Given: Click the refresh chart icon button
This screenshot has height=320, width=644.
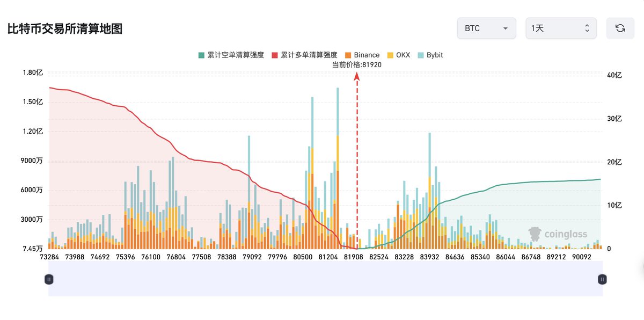Looking at the screenshot, I should click(x=620, y=28).
